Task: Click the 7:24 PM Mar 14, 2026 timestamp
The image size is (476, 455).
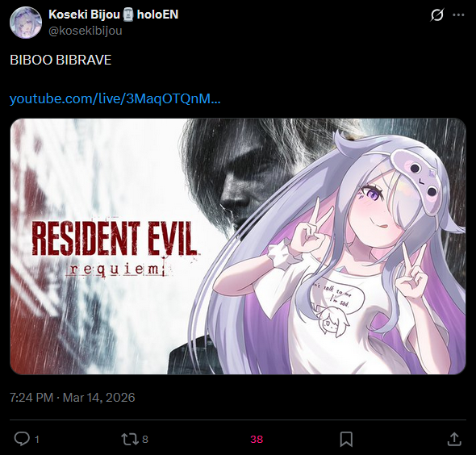Action: [x=73, y=398]
